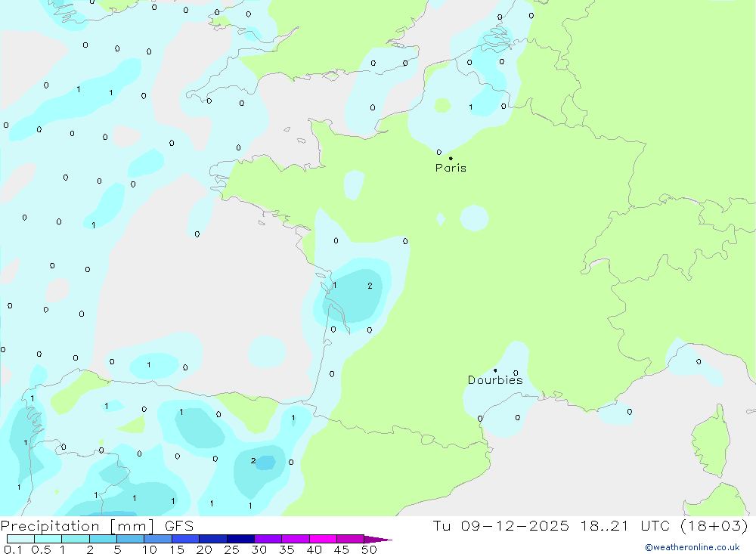
Task: Select the Paris location dot marker
Action: (451, 158)
